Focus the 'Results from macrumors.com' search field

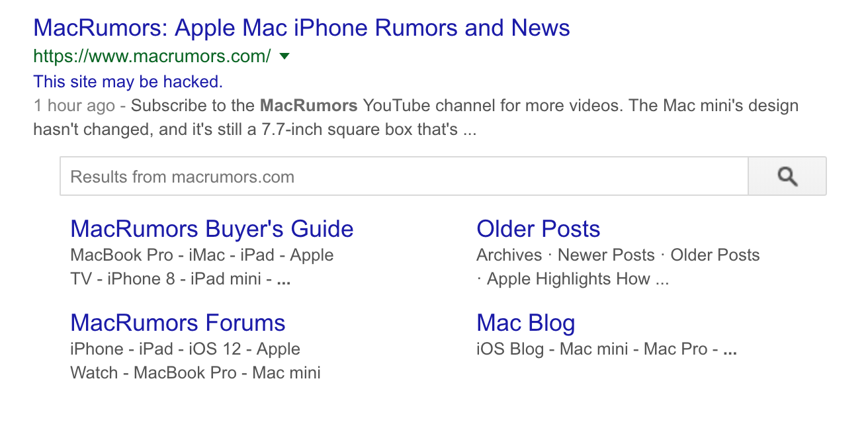point(404,176)
